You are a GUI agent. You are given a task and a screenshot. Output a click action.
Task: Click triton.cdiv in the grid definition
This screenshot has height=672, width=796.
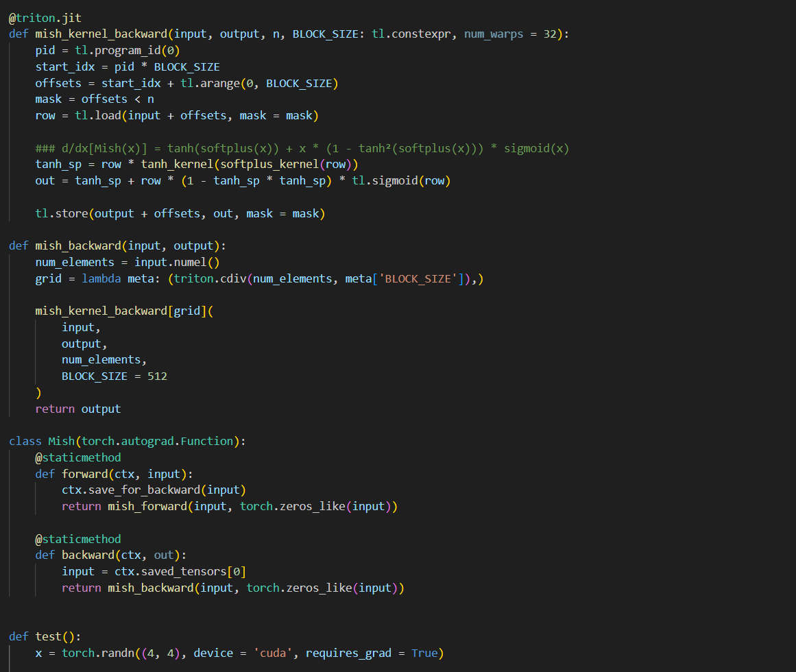coord(210,278)
